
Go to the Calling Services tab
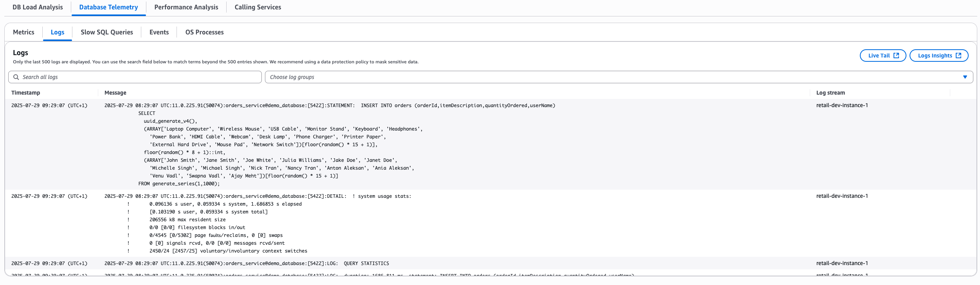pos(258,7)
